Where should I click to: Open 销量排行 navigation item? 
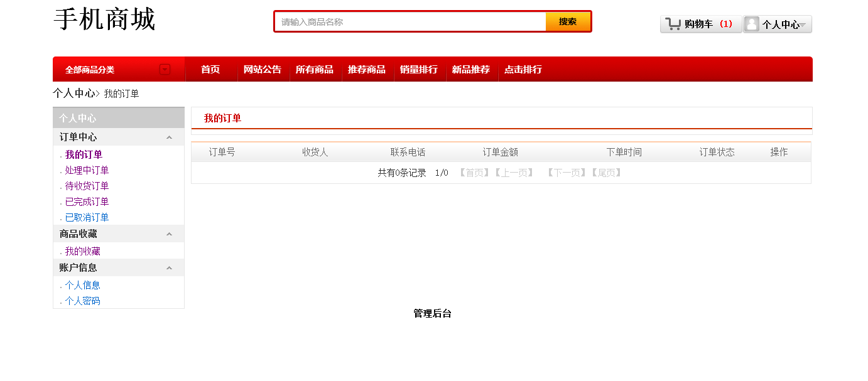tap(419, 70)
